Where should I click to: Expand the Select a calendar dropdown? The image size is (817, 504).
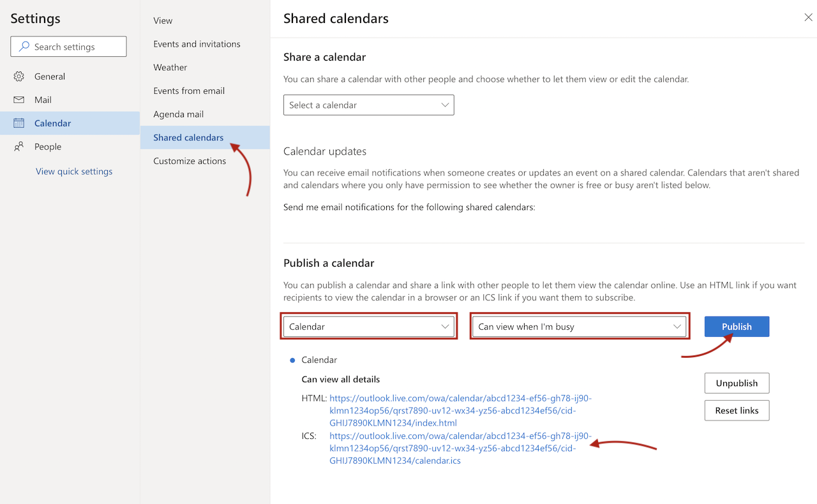(369, 105)
